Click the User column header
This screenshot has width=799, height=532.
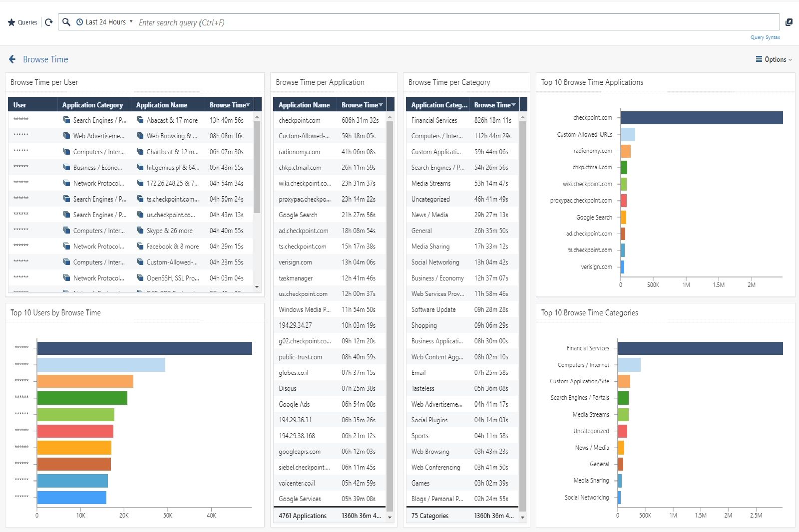point(20,105)
